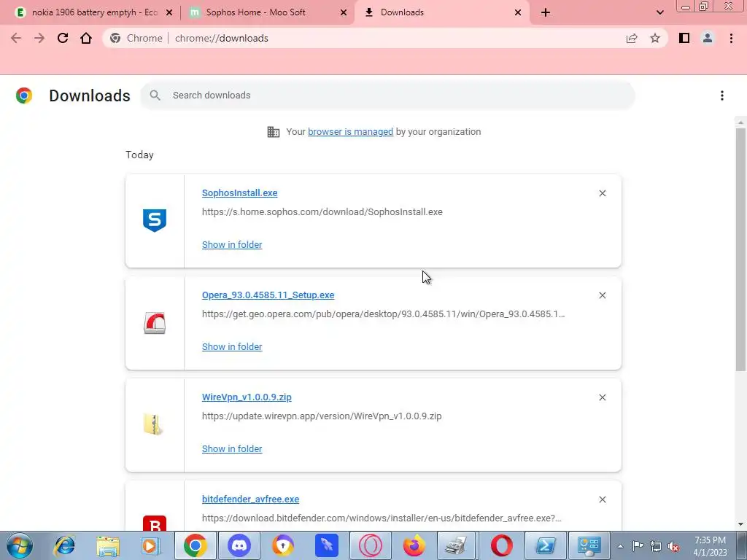This screenshot has height=560, width=747.
Task: Open bitdefender_avfree.exe link
Action: [251, 499]
